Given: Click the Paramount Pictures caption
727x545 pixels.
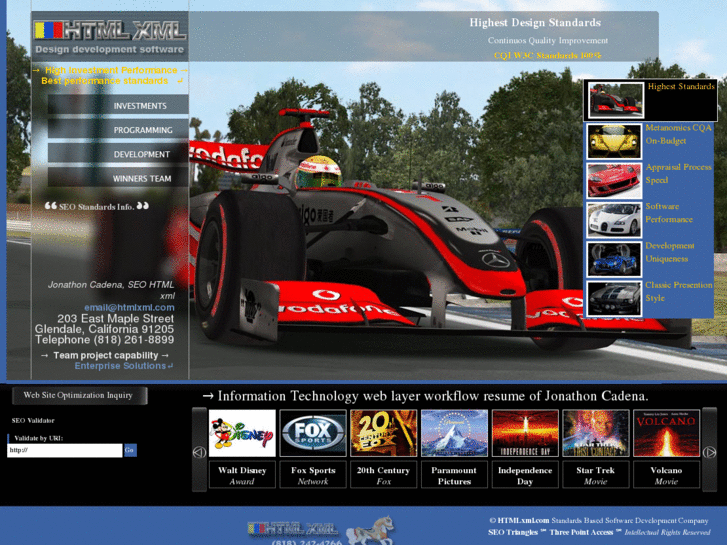Looking at the screenshot, I should click(x=454, y=475).
